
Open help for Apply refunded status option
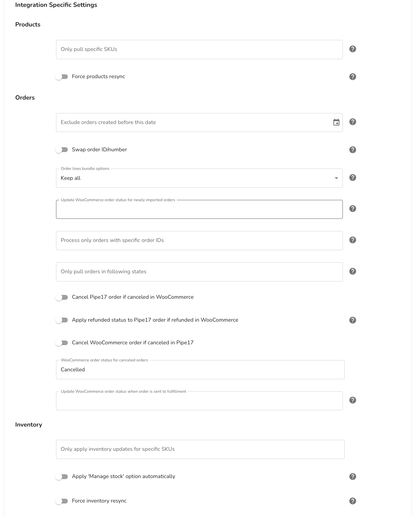click(x=352, y=320)
